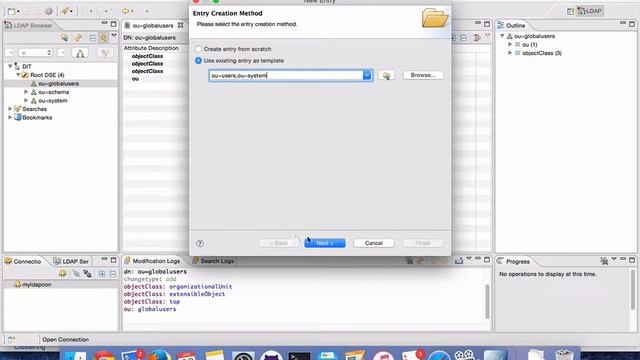This screenshot has width=640, height=360.
Task: Switch to the LDAP Servers tab
Action: tap(71, 261)
